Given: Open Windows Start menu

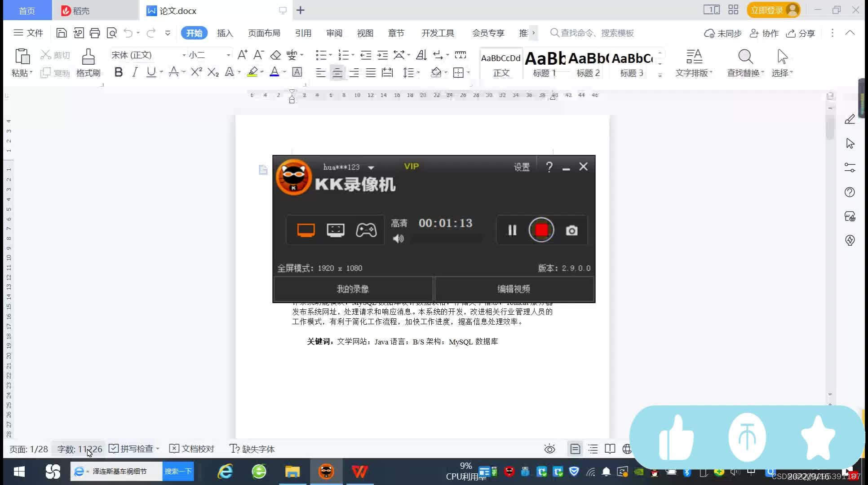Looking at the screenshot, I should pyautogui.click(x=19, y=472).
